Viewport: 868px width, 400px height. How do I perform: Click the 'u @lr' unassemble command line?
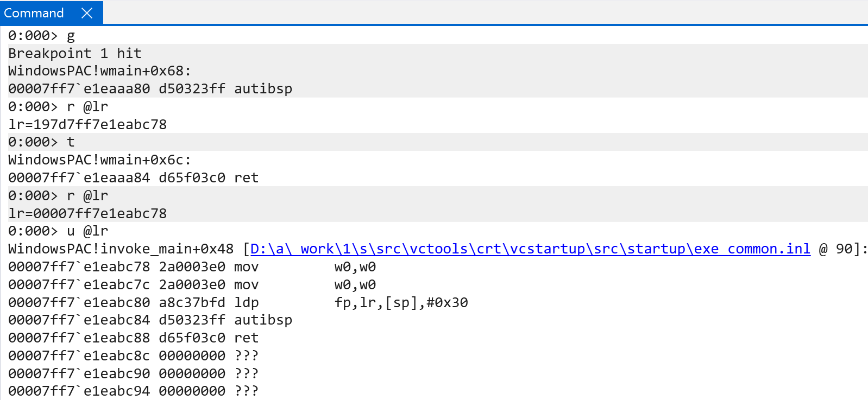(87, 231)
